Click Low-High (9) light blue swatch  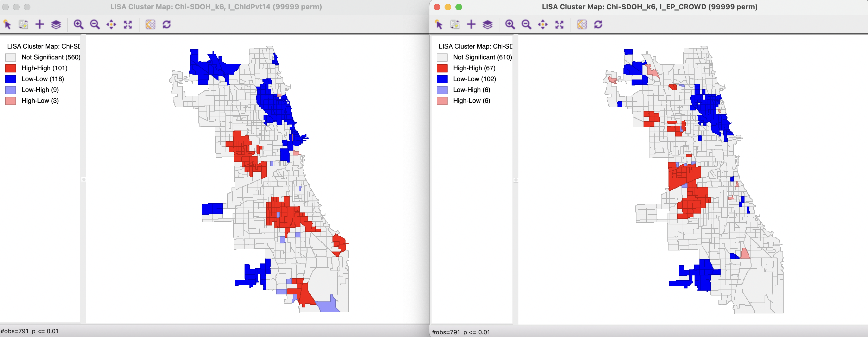click(x=11, y=90)
